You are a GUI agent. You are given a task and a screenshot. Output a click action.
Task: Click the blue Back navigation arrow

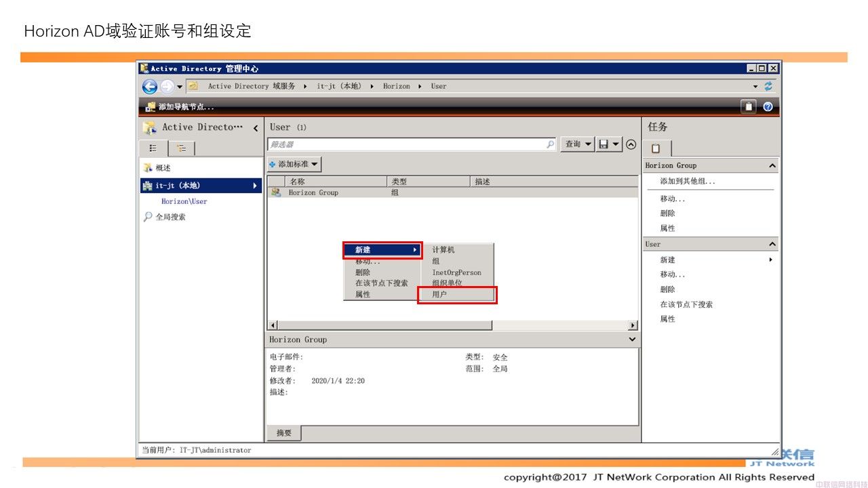point(149,87)
